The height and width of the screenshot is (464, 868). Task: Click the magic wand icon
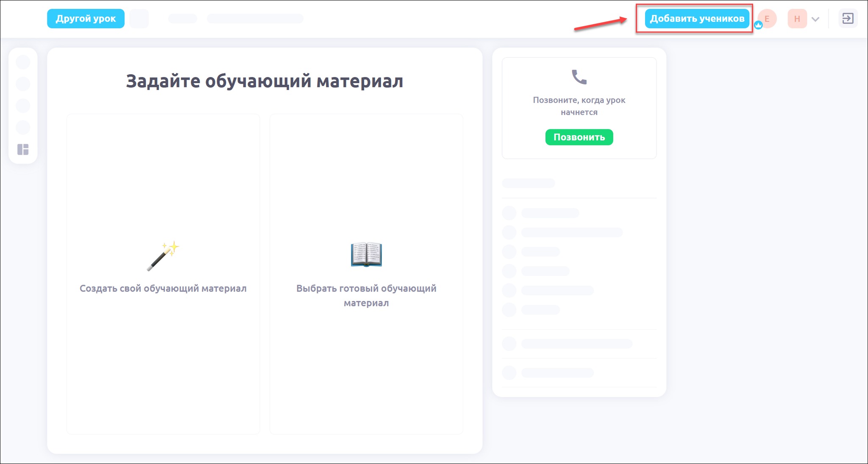click(x=163, y=256)
